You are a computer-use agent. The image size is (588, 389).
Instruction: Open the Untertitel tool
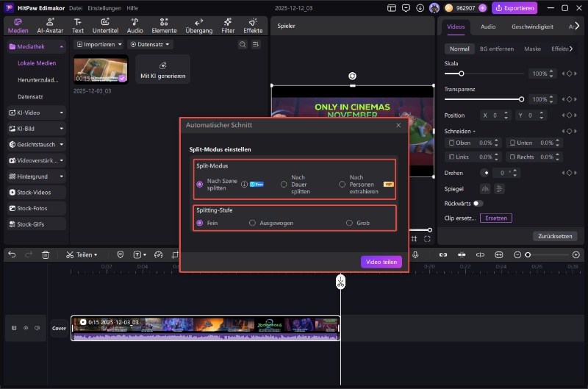click(105, 26)
